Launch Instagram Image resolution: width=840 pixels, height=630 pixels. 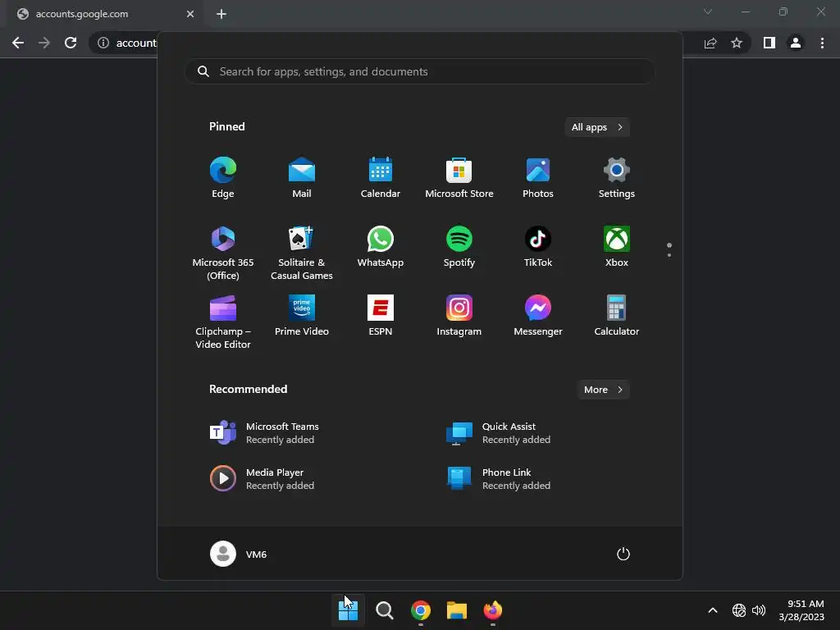click(459, 316)
